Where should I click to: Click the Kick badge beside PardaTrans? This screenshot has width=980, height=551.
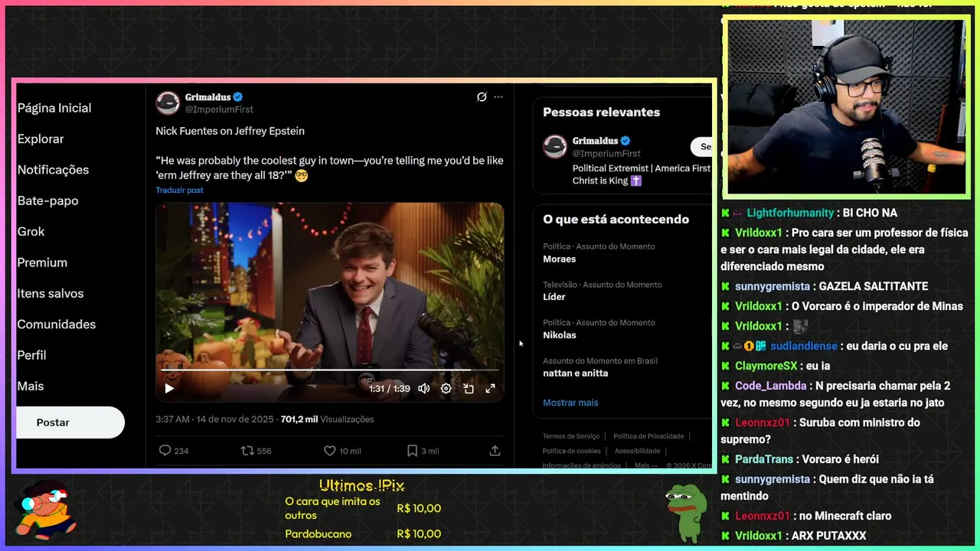(726, 459)
